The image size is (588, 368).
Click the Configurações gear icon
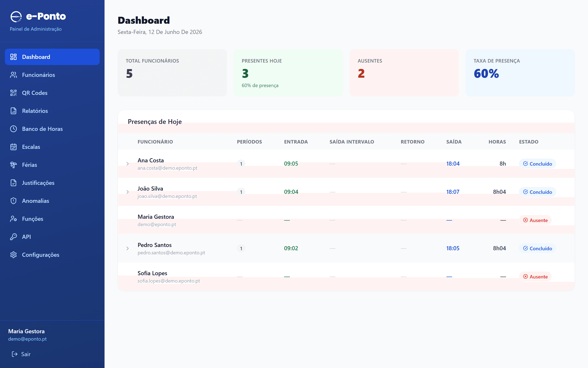13,255
